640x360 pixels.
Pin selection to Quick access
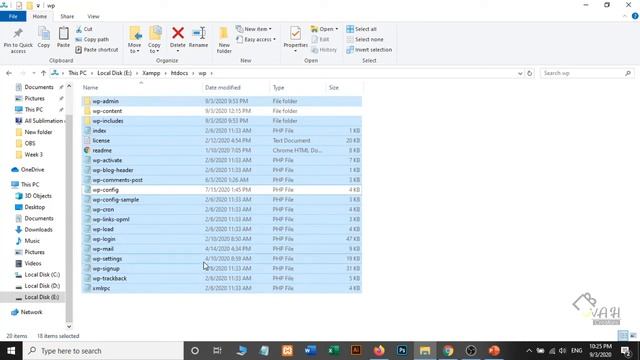point(18,40)
